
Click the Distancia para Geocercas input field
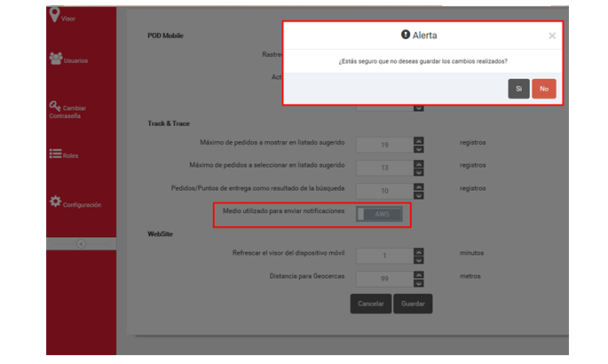(x=383, y=277)
